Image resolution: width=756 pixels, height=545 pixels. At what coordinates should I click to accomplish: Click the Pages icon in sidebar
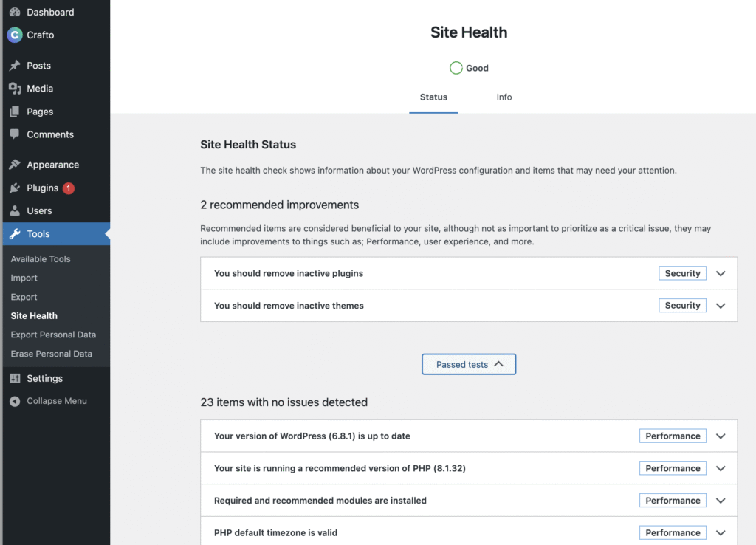click(x=15, y=112)
